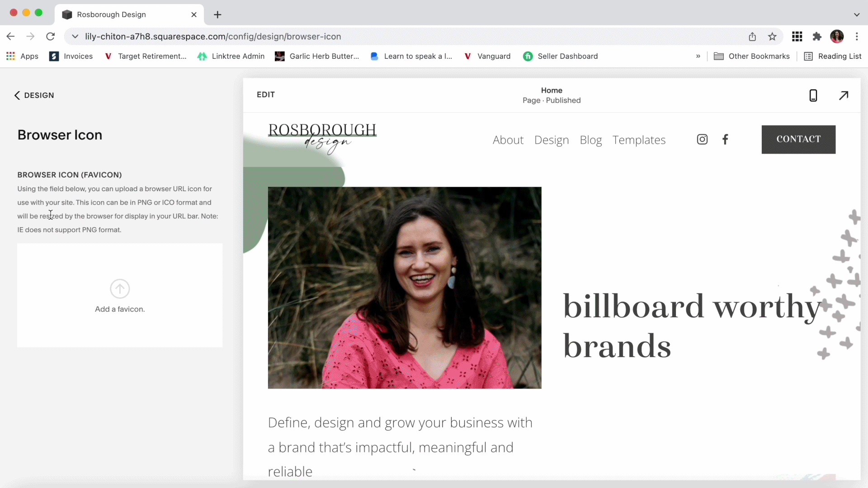Click the portrait photo of woman
Viewport: 868px width, 488px height.
coord(405,288)
